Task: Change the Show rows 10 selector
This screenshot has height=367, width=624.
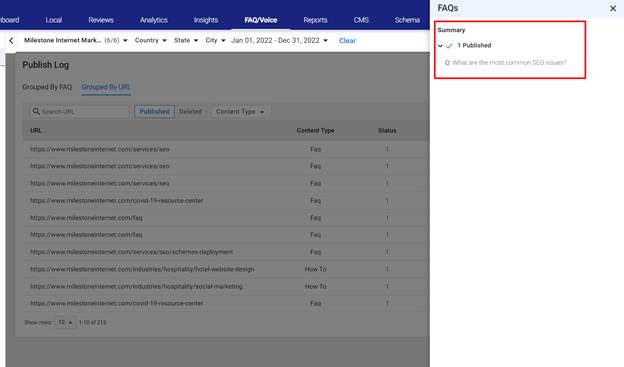Action: click(65, 322)
